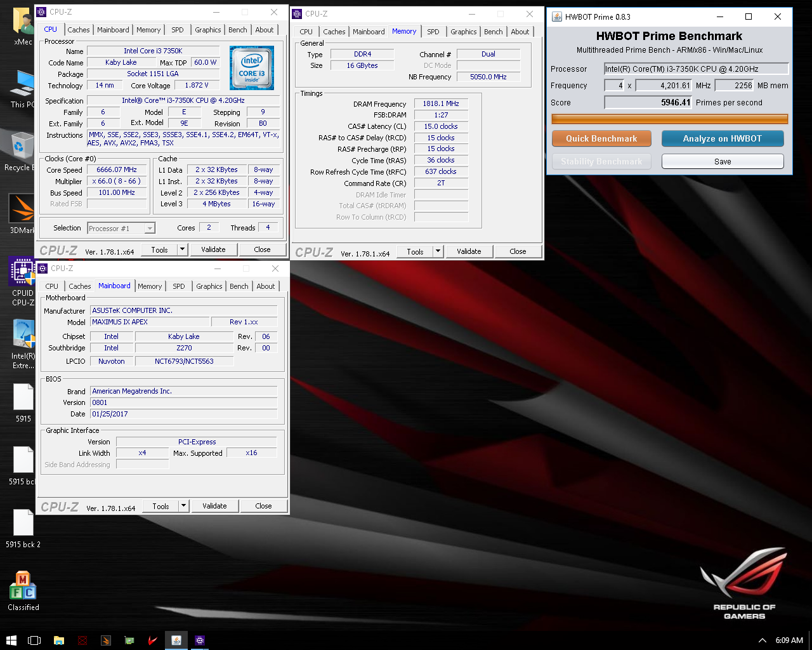Open File Explorer from the taskbar
812x650 pixels.
[x=59, y=640]
